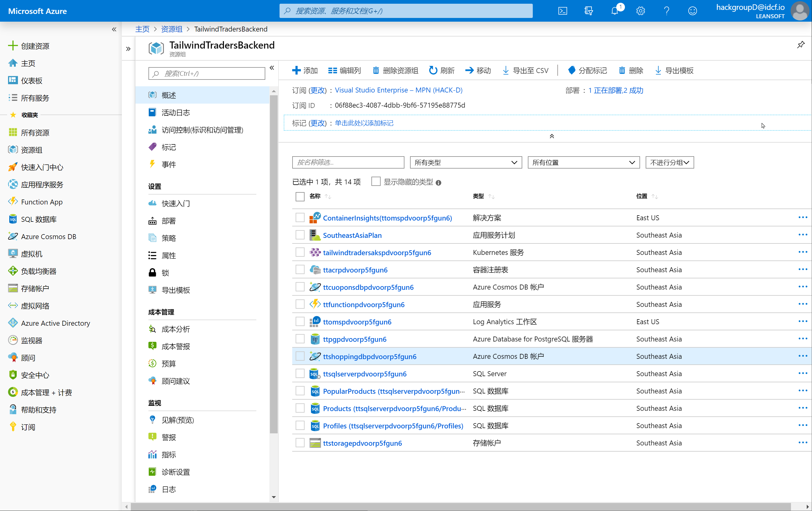Focus the global search box at top

pyautogui.click(x=406, y=11)
